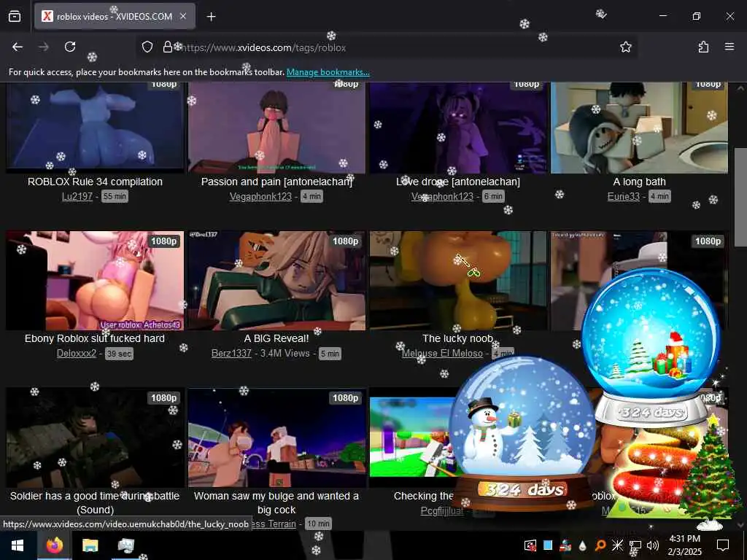Open uploader profile Berz1337

pyautogui.click(x=231, y=354)
